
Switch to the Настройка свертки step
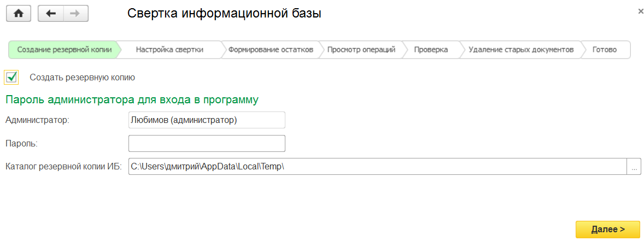[169, 50]
